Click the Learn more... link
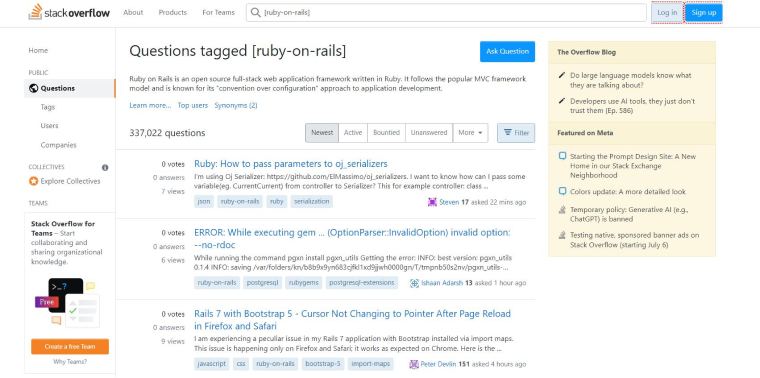760x378 pixels. click(x=150, y=105)
